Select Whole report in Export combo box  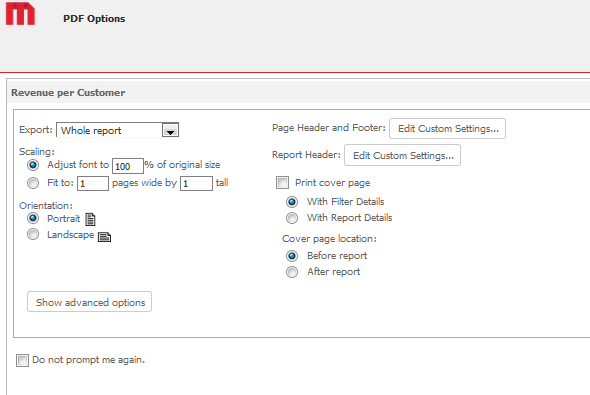(117, 130)
